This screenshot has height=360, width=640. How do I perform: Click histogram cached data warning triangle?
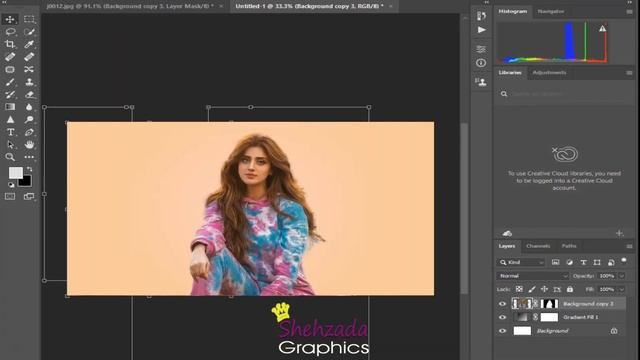click(602, 29)
